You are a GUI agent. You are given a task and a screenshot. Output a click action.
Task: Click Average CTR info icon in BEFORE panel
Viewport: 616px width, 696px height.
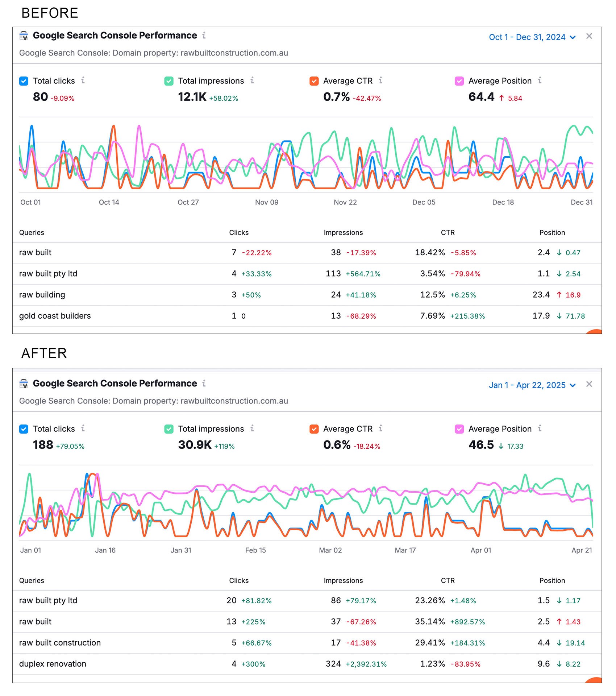point(380,80)
